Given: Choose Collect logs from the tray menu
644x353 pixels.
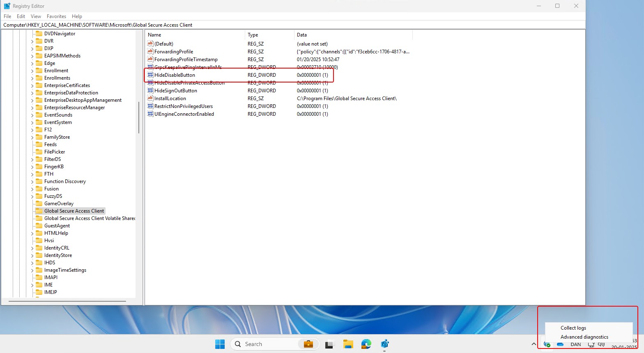Looking at the screenshot, I should click(x=573, y=328).
